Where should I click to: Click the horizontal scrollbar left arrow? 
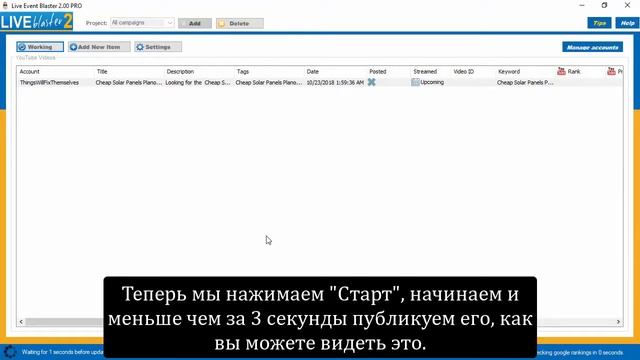pos(21,322)
